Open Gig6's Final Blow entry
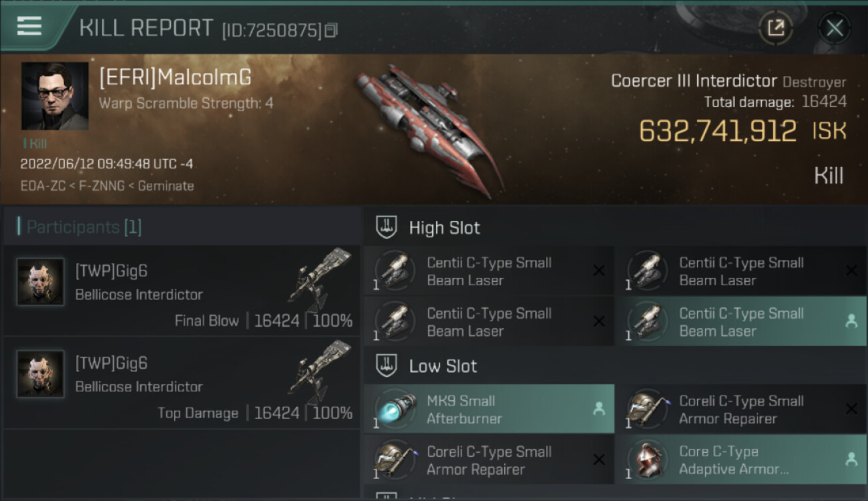868x501 pixels. coord(182,290)
